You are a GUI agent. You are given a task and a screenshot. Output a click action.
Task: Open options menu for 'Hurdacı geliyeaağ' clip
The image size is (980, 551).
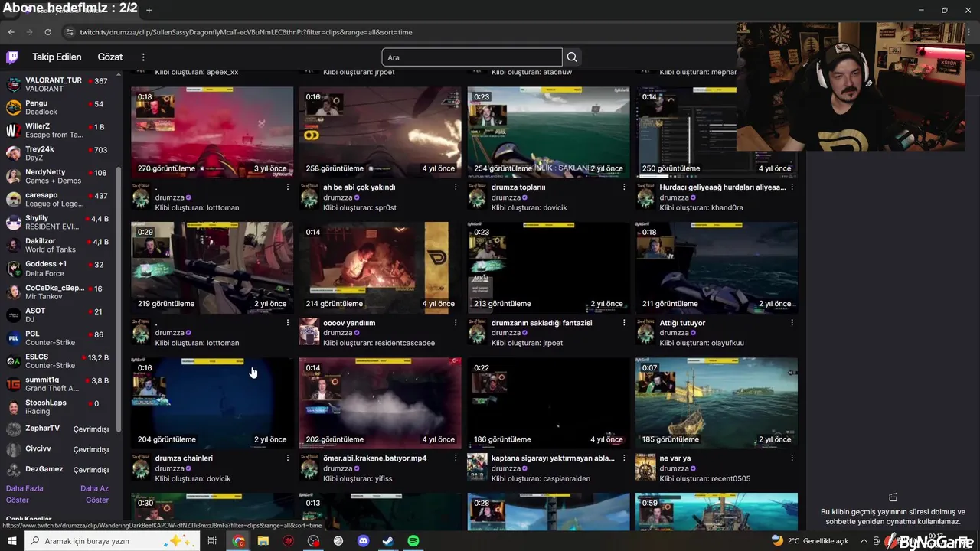click(x=792, y=187)
